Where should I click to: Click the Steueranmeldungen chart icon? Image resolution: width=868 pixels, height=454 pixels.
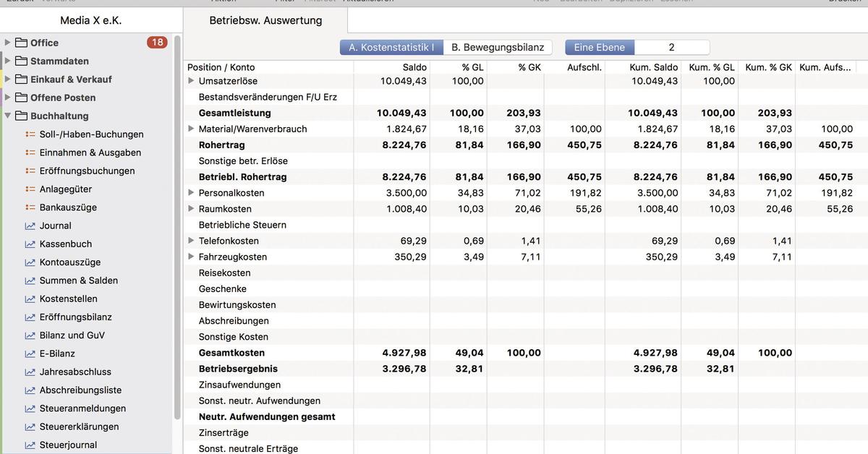(x=30, y=408)
